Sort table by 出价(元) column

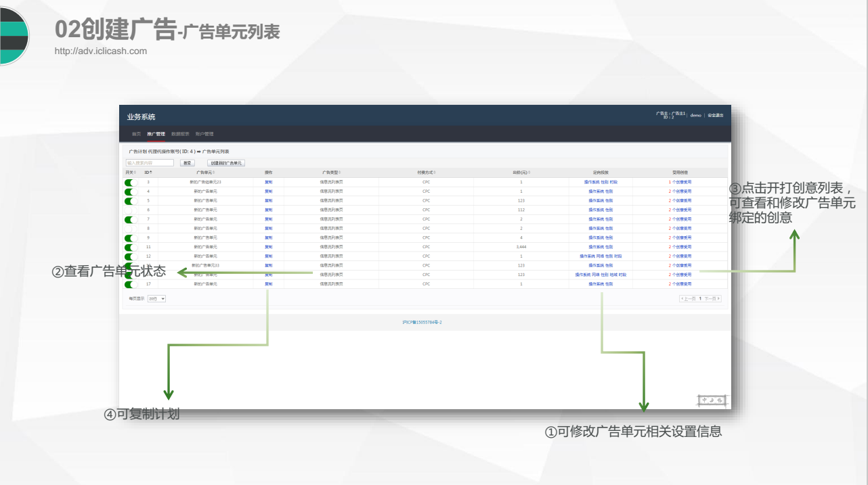(x=530, y=172)
